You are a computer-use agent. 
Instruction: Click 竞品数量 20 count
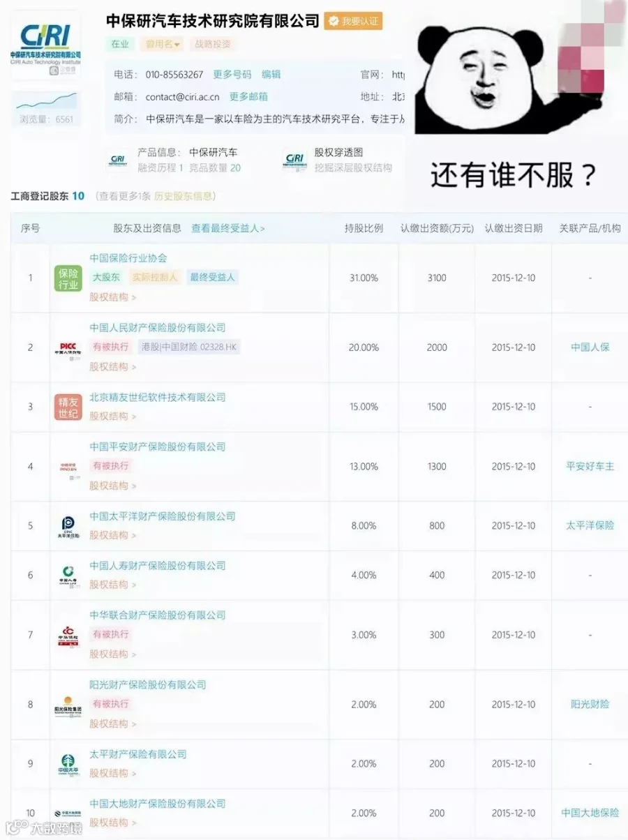[x=215, y=168]
